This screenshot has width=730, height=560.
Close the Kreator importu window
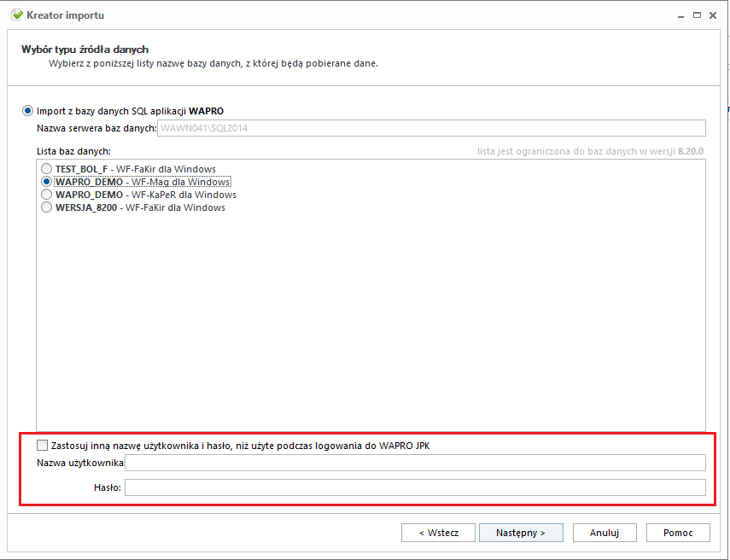point(713,15)
